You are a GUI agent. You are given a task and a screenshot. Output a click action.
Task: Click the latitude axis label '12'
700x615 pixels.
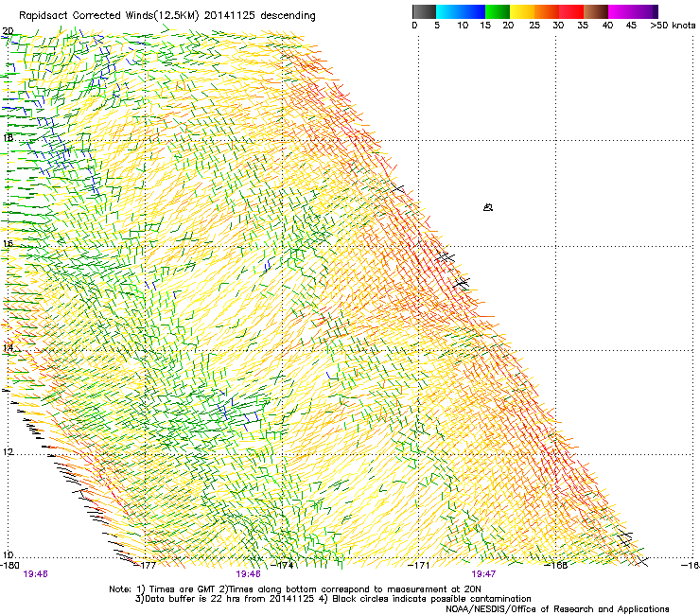8,452
